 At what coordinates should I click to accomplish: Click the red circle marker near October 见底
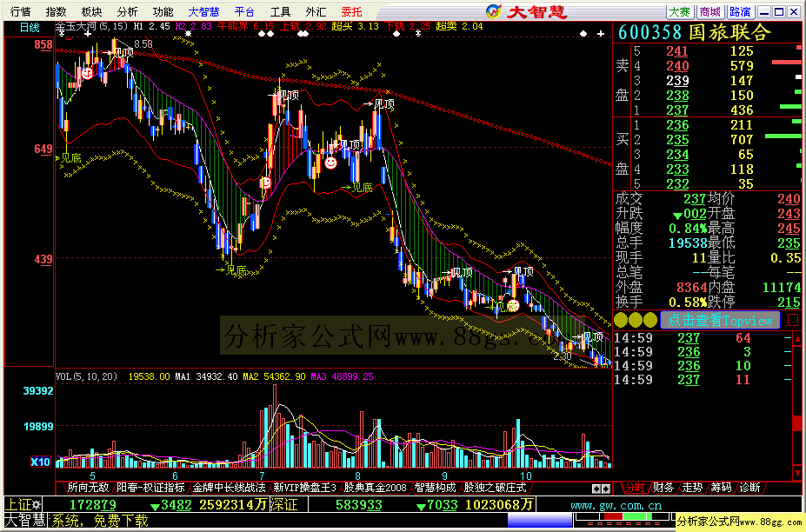click(x=513, y=306)
